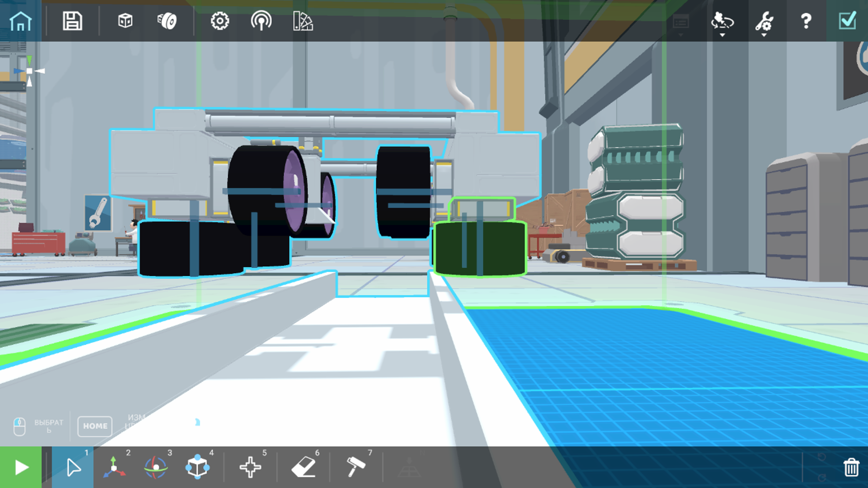Save the robot with the floppy icon
Image resolution: width=868 pixels, height=488 pixels.
tap(72, 21)
